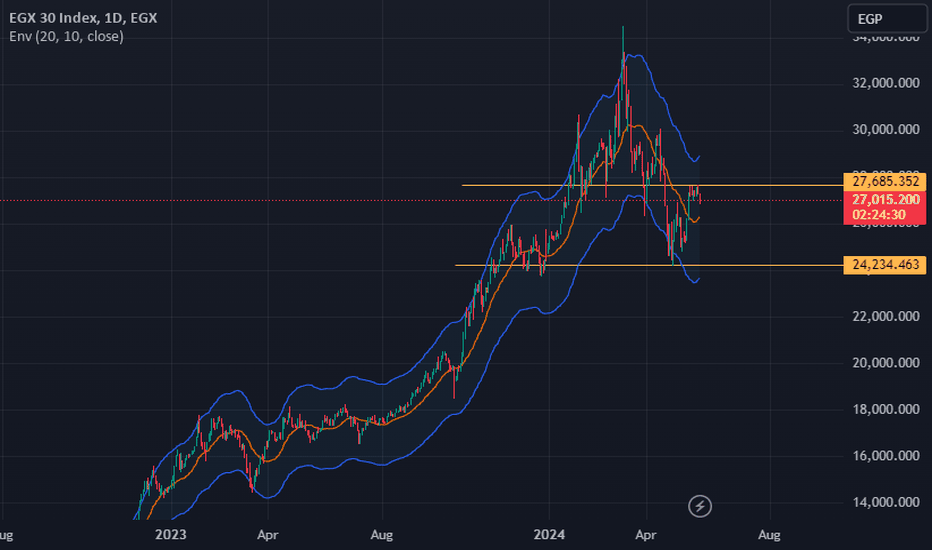The height and width of the screenshot is (550, 932).
Task: Click the 18,000.000 price axis label
Action: pos(886,409)
